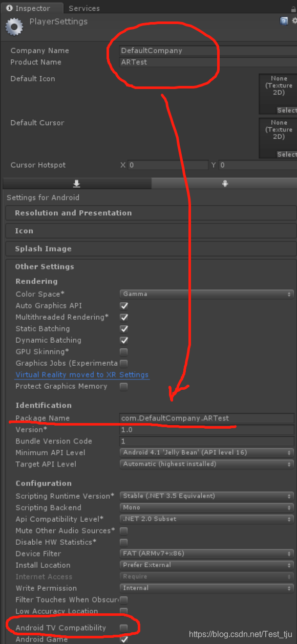This screenshot has height=644, width=297.
Task: Enable Disable HW Statistics checkbox
Action: coord(123,542)
